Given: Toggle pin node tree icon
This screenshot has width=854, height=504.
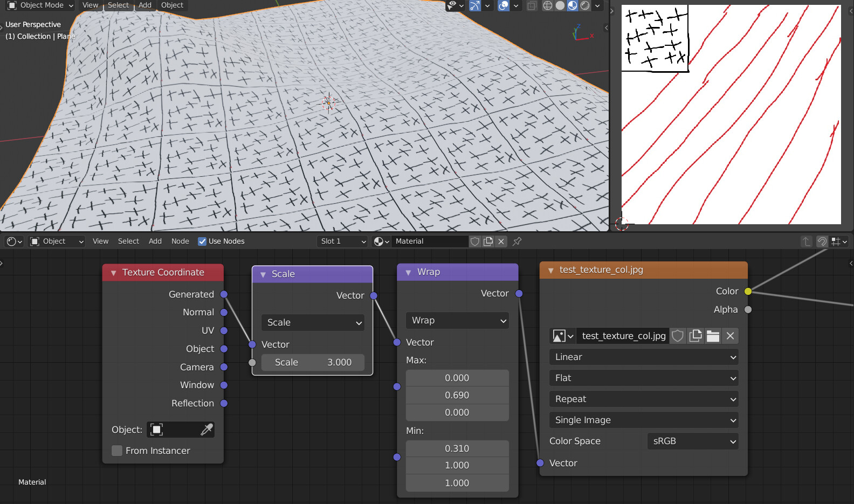Looking at the screenshot, I should (x=517, y=241).
